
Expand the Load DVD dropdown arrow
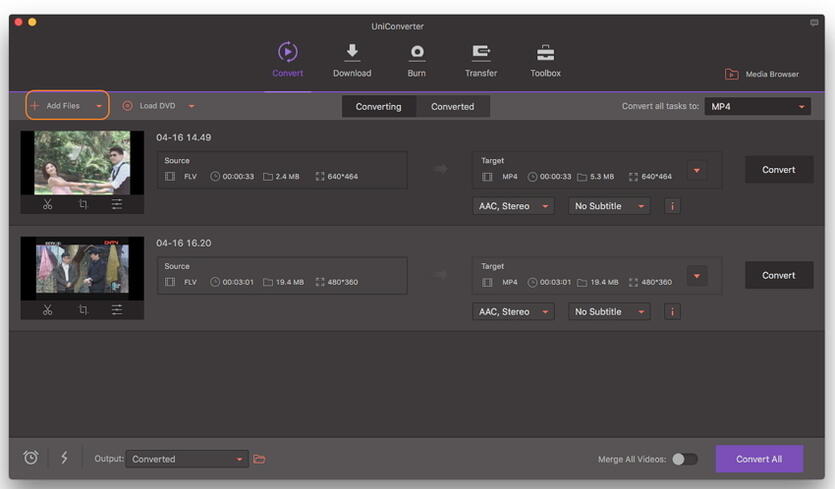(x=191, y=106)
